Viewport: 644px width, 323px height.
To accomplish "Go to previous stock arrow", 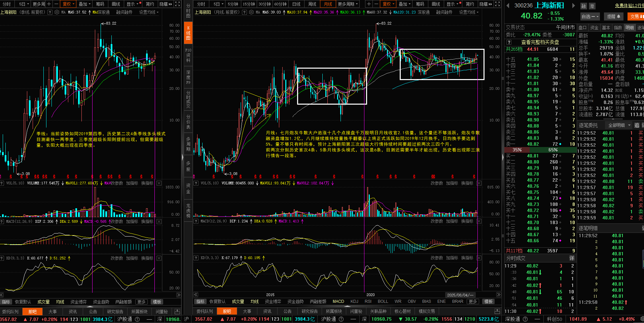I will (507, 5).
